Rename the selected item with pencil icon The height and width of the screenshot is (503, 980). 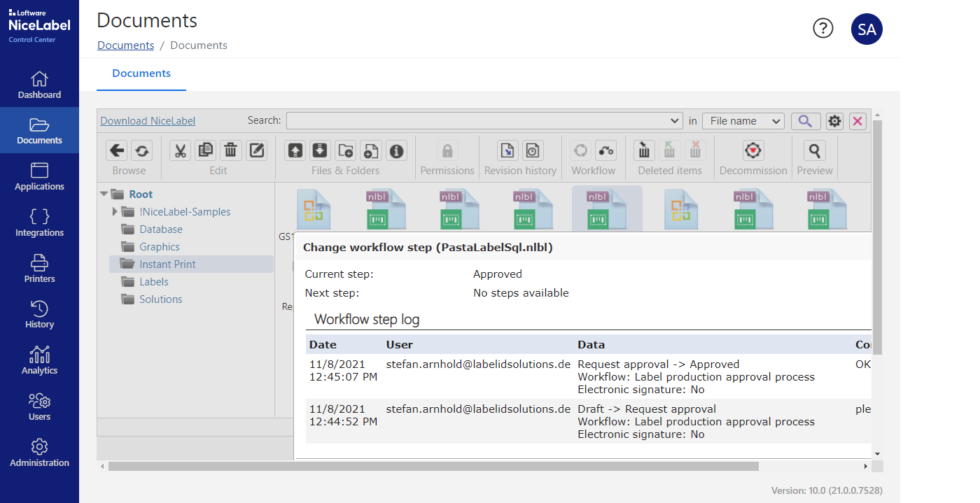click(x=256, y=150)
